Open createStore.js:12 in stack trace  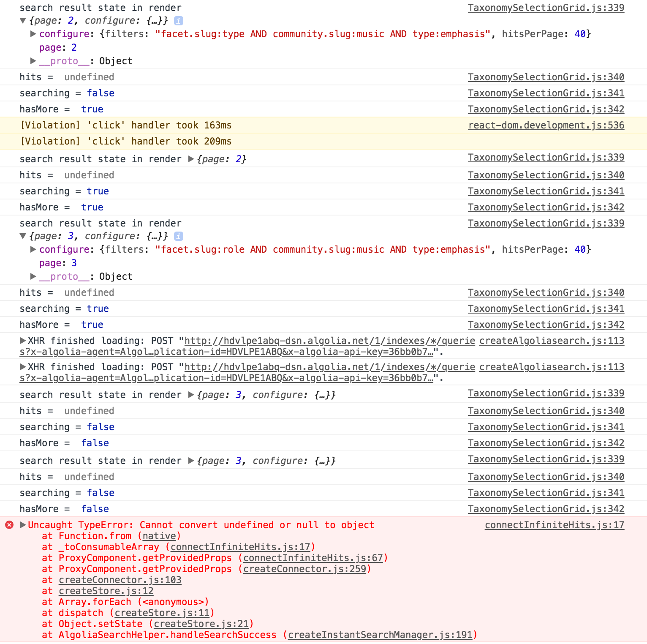pyautogui.click(x=106, y=591)
